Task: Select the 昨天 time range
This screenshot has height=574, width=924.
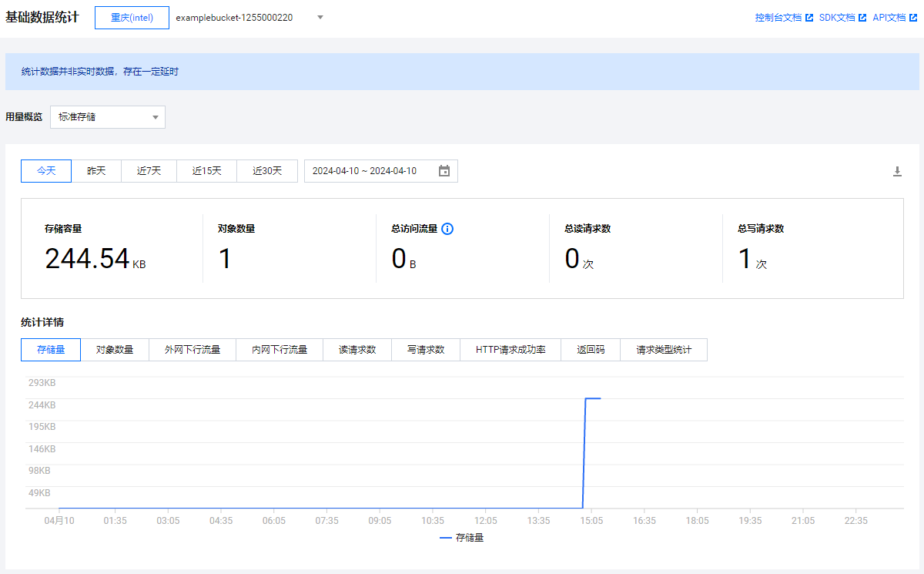Action: pos(96,171)
